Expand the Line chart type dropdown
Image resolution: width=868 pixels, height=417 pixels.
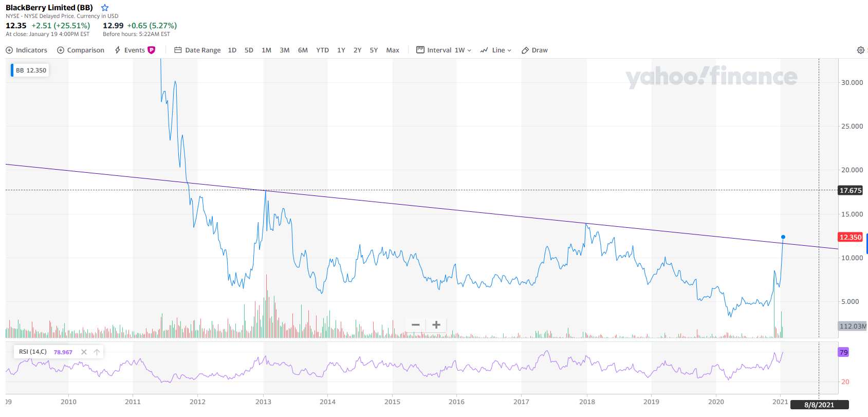click(x=496, y=50)
